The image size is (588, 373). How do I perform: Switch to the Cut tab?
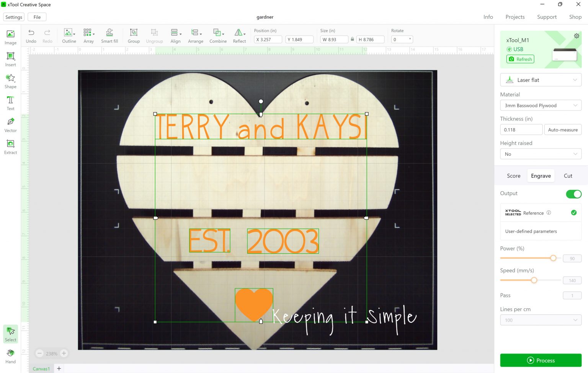point(568,176)
